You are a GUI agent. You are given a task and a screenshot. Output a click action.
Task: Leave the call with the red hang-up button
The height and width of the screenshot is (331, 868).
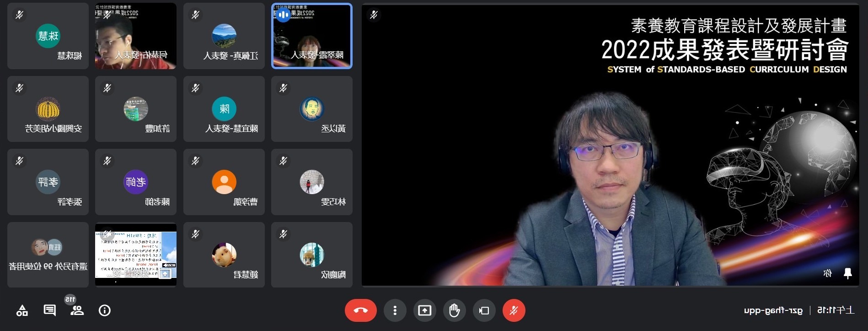(360, 310)
